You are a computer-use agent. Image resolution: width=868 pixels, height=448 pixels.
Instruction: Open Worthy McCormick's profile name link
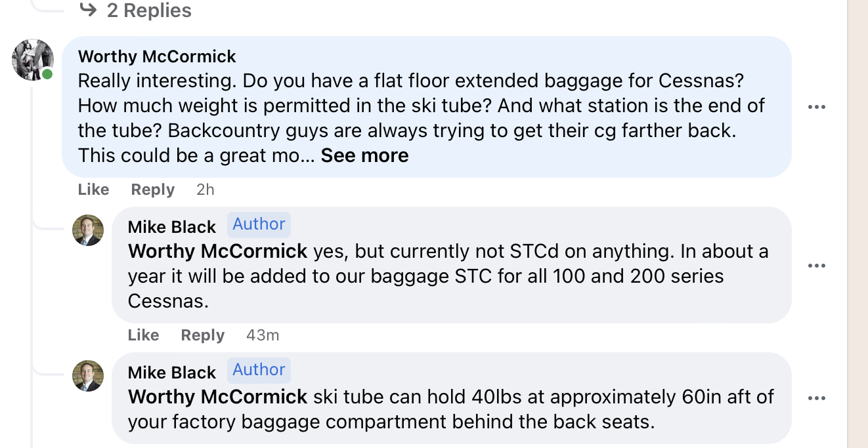(x=157, y=56)
